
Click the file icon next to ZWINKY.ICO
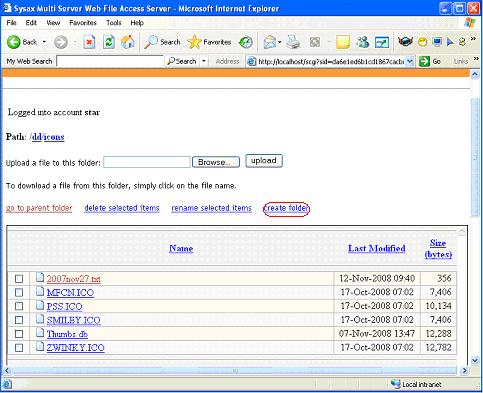click(x=40, y=347)
